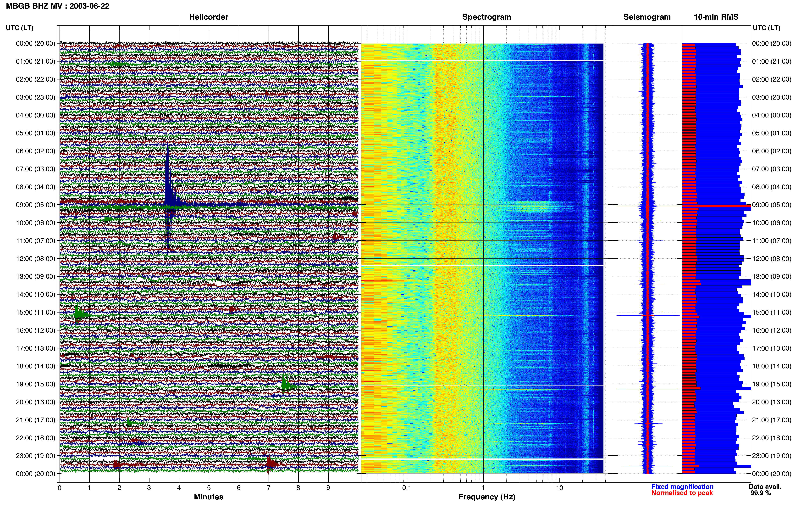This screenshot has height=508, width=812.
Task: Click the plot title MBGB BHZ MV : 2003-06-22
Action: coord(57,6)
